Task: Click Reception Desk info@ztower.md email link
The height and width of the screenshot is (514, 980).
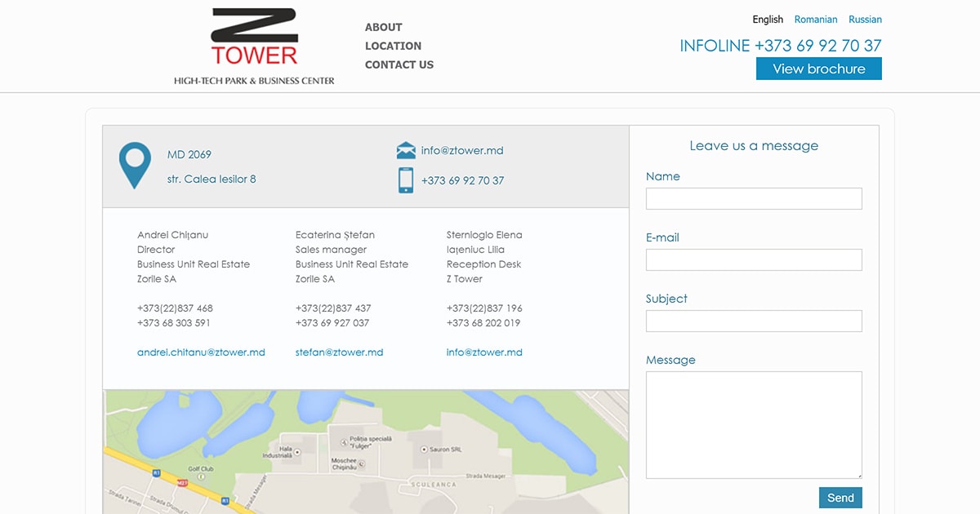Action: pyautogui.click(x=484, y=352)
